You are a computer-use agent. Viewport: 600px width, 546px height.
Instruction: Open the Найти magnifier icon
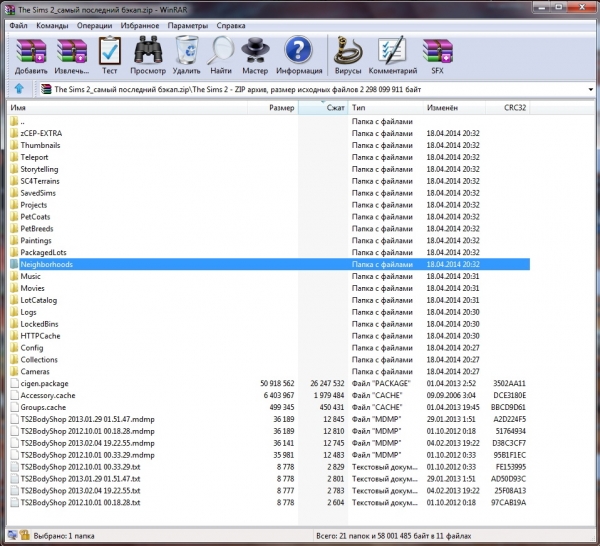(x=221, y=51)
